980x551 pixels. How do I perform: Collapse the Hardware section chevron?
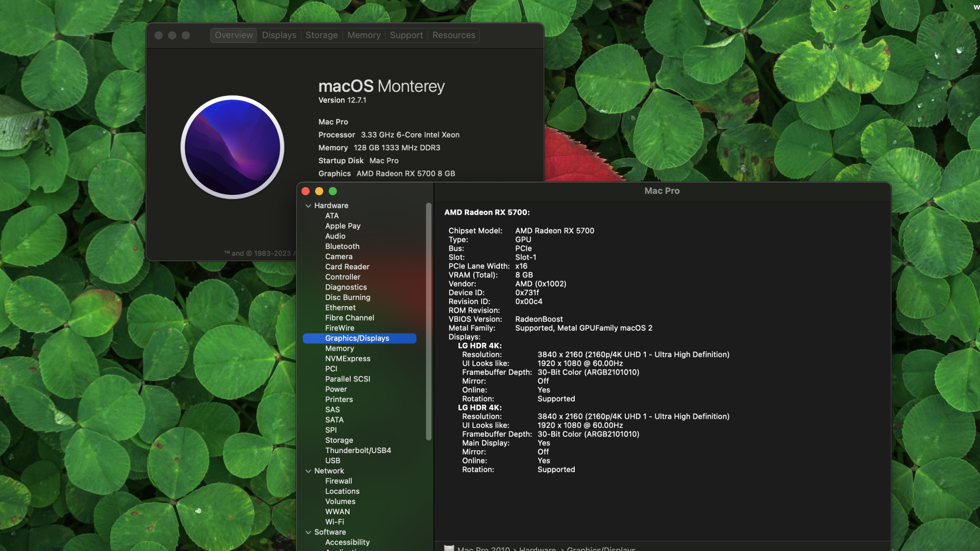pos(308,206)
